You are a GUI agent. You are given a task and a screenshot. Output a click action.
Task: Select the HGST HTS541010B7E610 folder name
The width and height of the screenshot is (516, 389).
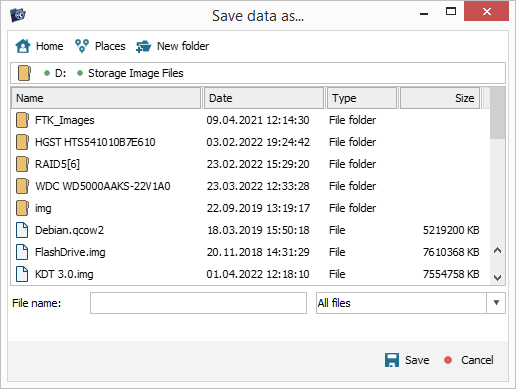pyautogui.click(x=95, y=142)
